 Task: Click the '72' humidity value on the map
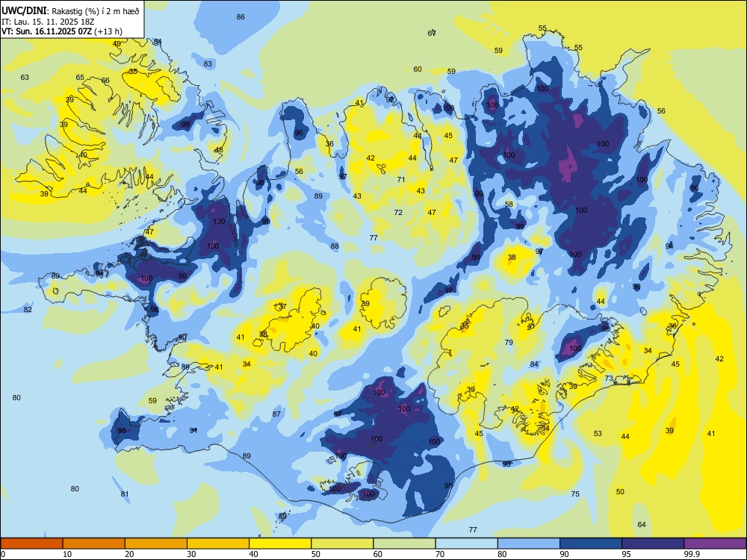(x=398, y=212)
